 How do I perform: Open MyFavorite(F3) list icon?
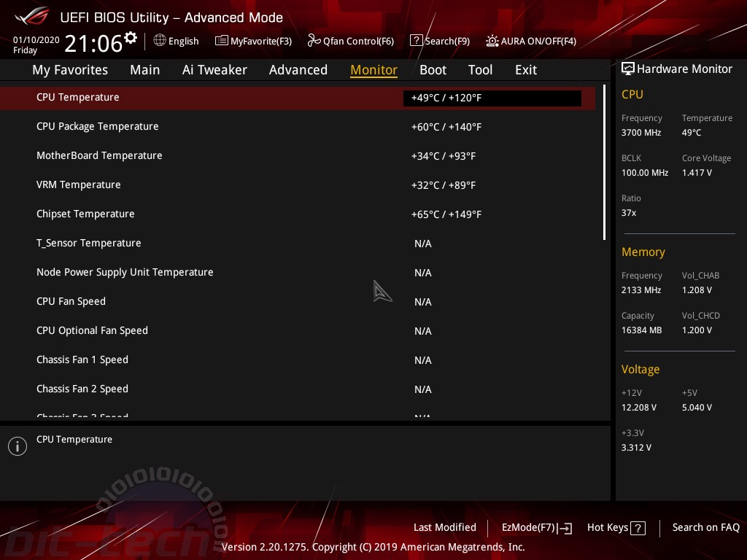coord(222,41)
